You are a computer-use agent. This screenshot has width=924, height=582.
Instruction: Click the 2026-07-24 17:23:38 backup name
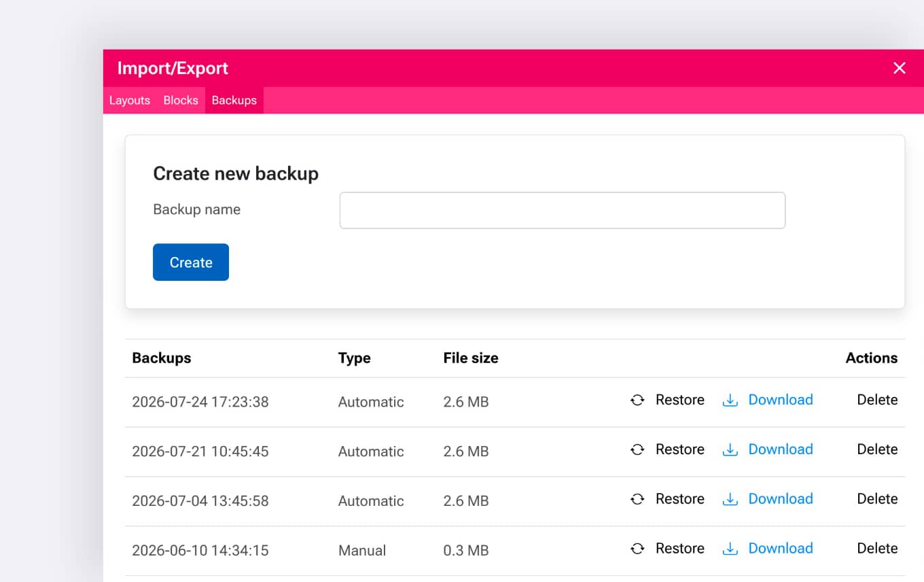tap(200, 402)
